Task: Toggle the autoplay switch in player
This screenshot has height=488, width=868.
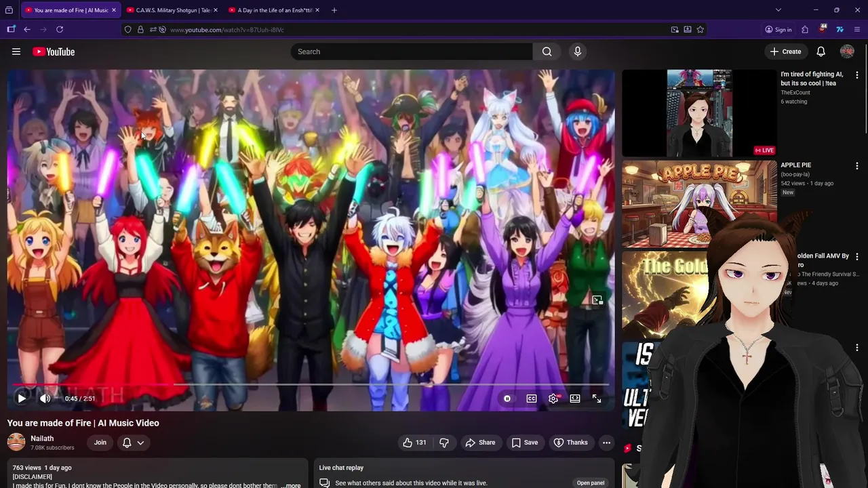Action: click(507, 399)
